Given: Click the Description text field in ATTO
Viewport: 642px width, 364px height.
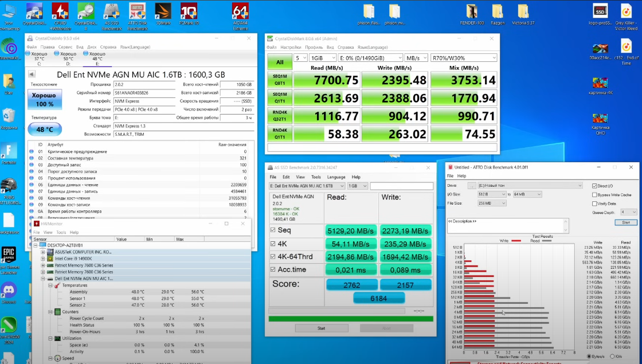Looking at the screenshot, I should pos(505,226).
